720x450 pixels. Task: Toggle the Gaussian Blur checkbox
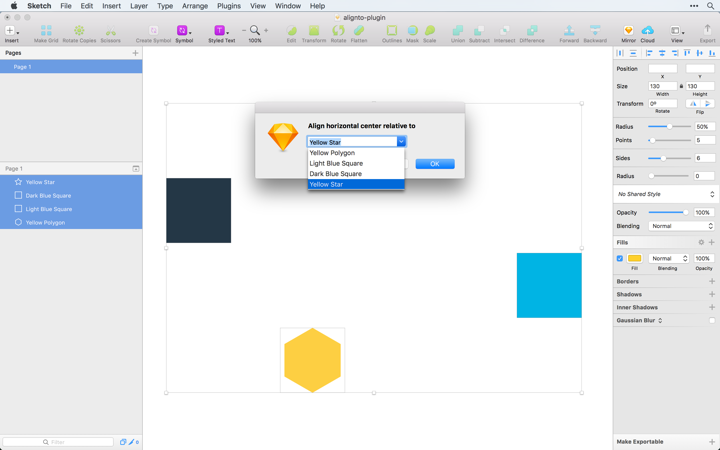712,321
